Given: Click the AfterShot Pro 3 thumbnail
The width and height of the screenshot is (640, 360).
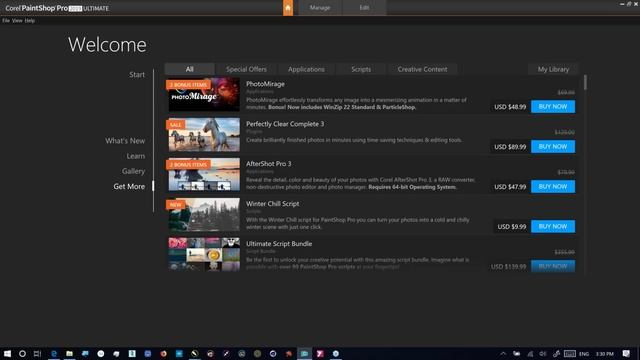Looking at the screenshot, I should point(204,175).
